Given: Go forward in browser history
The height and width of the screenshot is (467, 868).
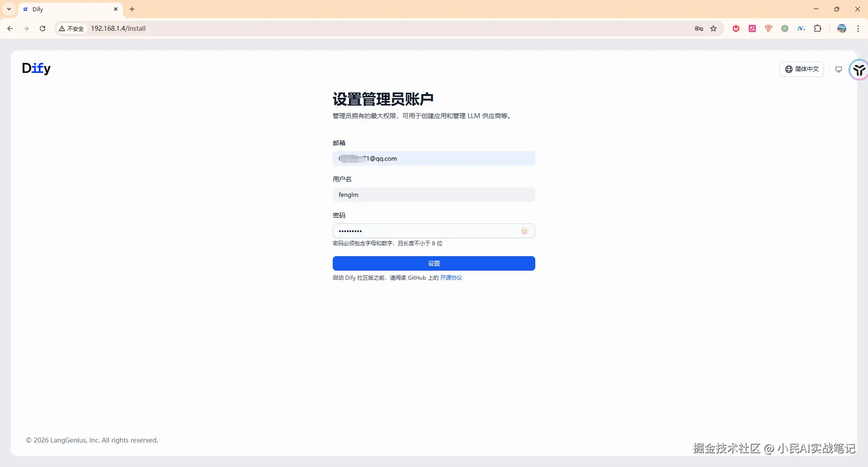Looking at the screenshot, I should [x=26, y=29].
